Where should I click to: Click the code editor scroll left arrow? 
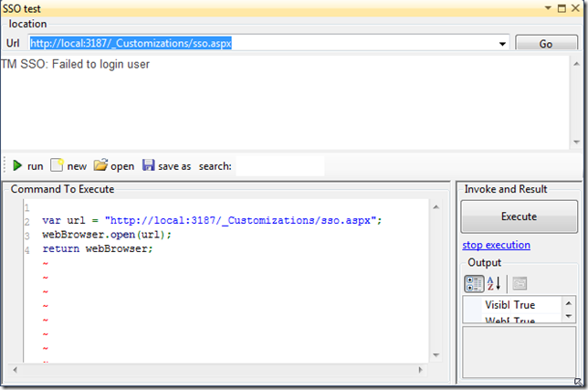[x=15, y=370]
